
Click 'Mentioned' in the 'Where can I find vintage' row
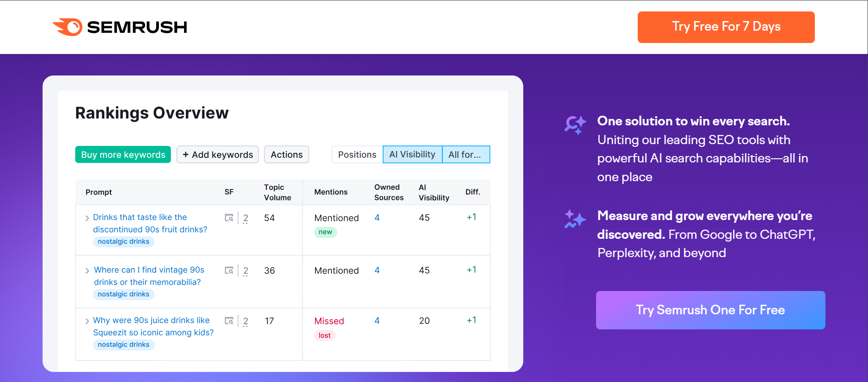pyautogui.click(x=336, y=271)
